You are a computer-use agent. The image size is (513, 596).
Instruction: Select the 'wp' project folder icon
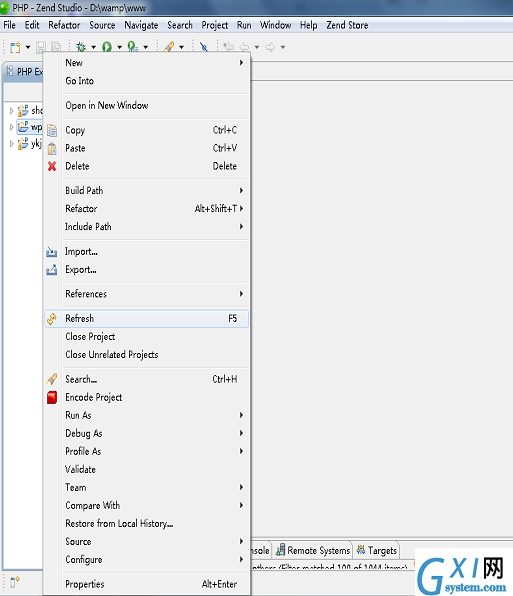click(x=23, y=127)
